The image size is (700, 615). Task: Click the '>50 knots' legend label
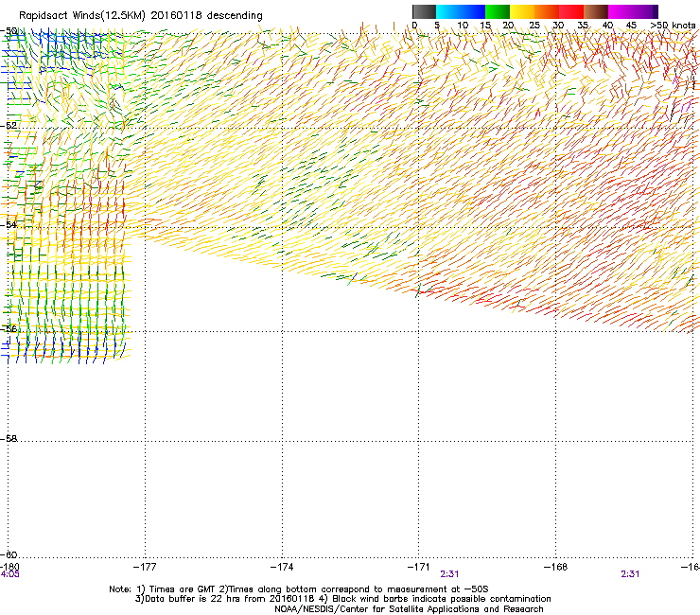pos(673,26)
